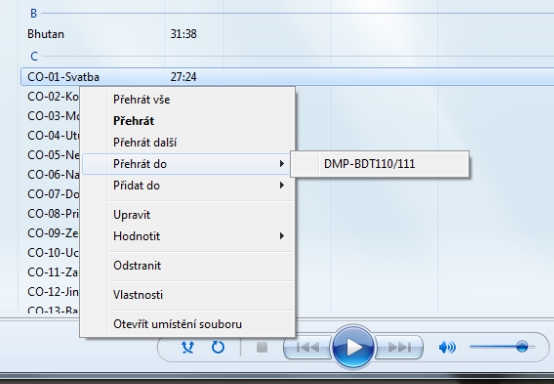
Task: Start playback with the Play button
Action: coord(353,347)
